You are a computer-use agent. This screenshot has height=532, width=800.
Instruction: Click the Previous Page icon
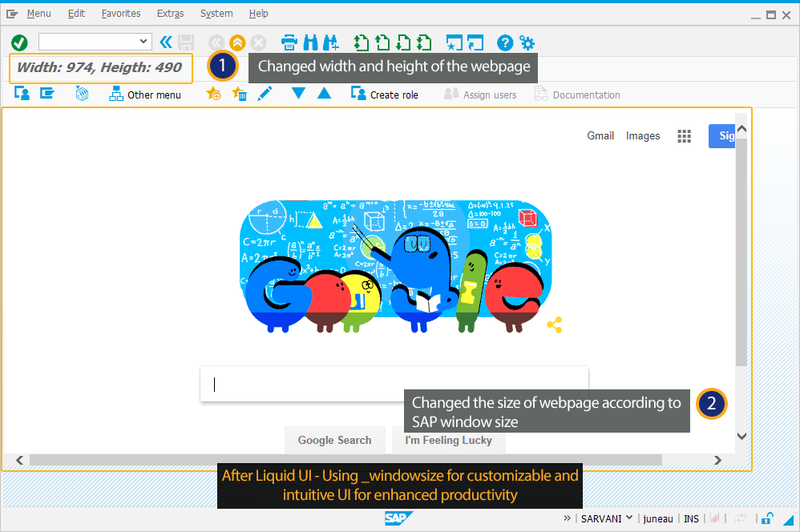pos(382,42)
